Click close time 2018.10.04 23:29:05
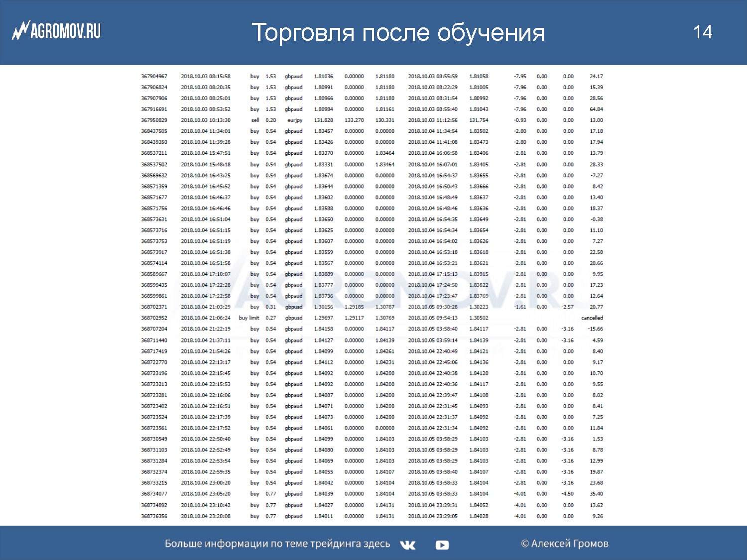Screen dimensions: 747x560 [433, 516]
